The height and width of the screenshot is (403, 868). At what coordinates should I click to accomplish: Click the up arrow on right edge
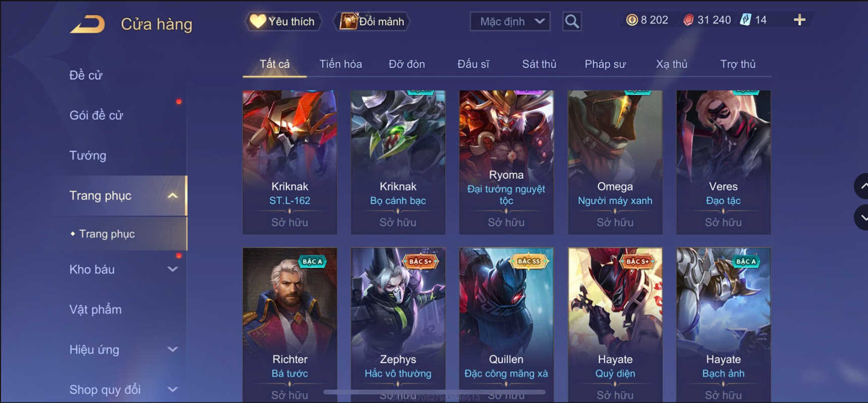pyautogui.click(x=862, y=186)
